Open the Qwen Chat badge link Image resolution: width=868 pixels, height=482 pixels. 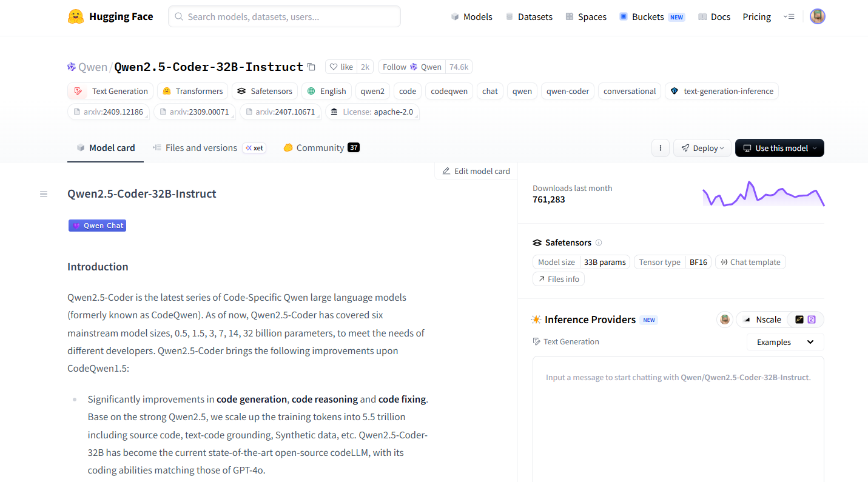coord(97,226)
